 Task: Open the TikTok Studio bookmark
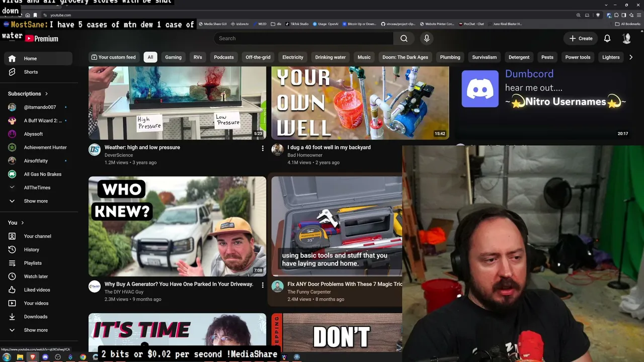tap(297, 24)
